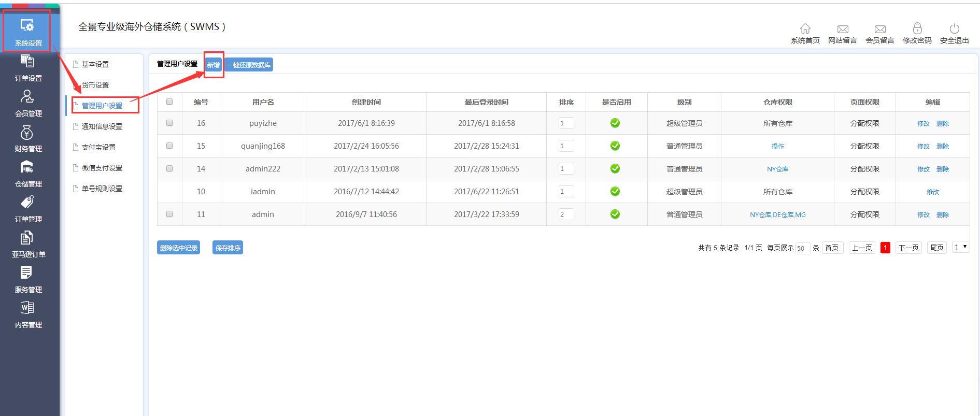The height and width of the screenshot is (416, 980).
Task: Click 修改 link for quanjing168
Action: [923, 147]
